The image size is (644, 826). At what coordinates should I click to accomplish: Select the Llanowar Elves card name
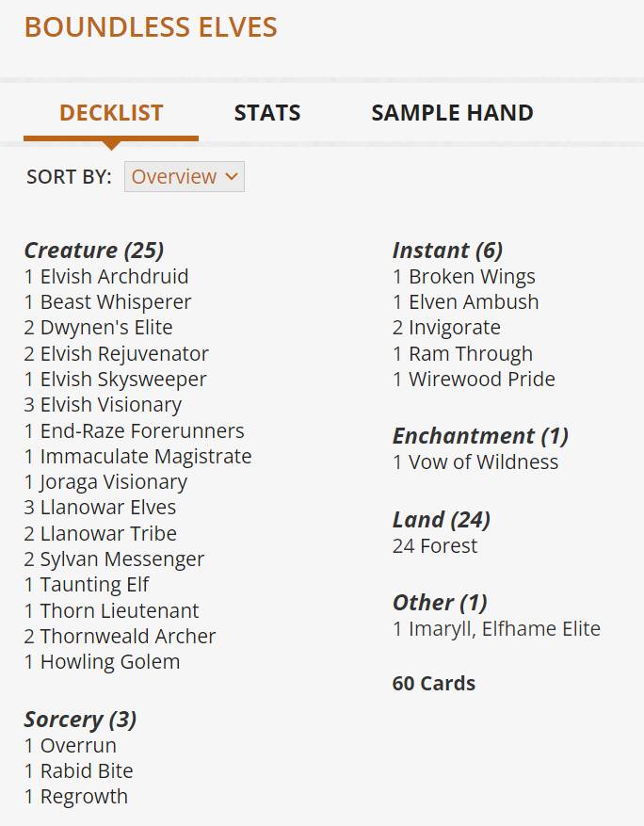(x=107, y=508)
